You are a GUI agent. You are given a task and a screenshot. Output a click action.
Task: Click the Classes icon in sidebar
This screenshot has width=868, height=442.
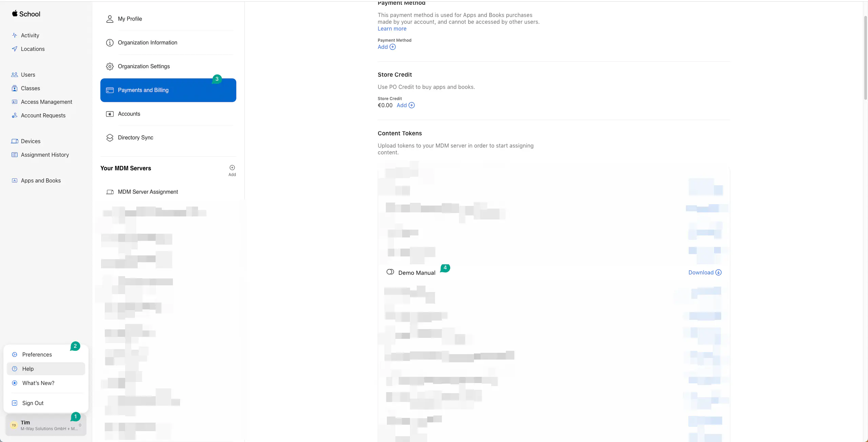[15, 88]
